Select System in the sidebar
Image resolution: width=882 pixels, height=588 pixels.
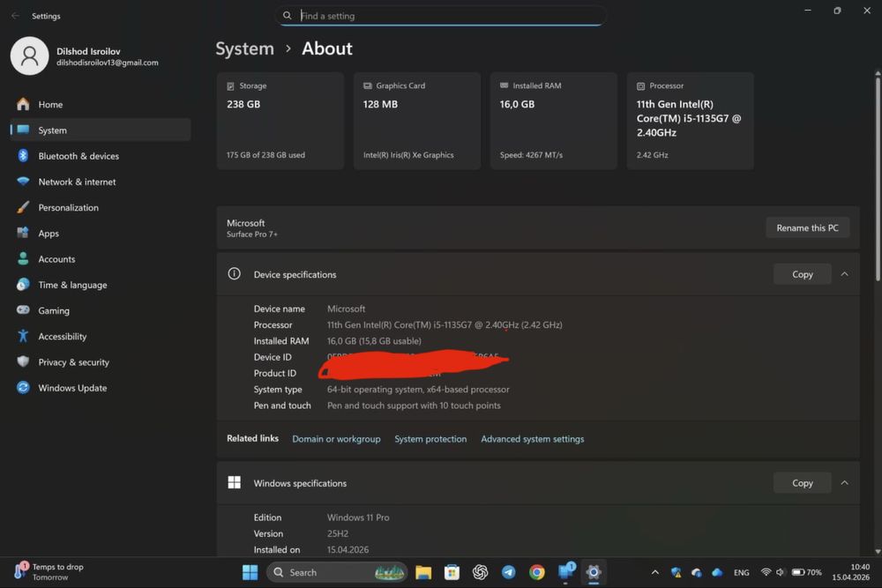click(x=101, y=130)
